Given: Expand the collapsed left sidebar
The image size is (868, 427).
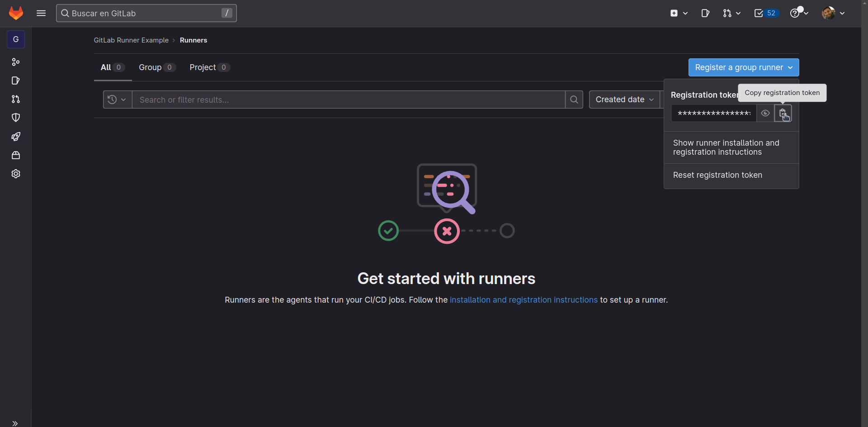Looking at the screenshot, I should click(x=15, y=423).
